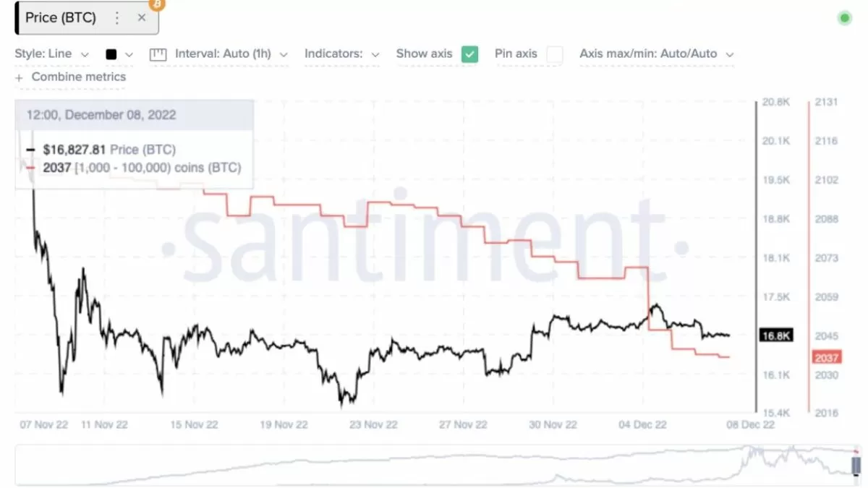Click the minimap overview chart below the timeline
The image size is (868, 488).
coord(434,466)
